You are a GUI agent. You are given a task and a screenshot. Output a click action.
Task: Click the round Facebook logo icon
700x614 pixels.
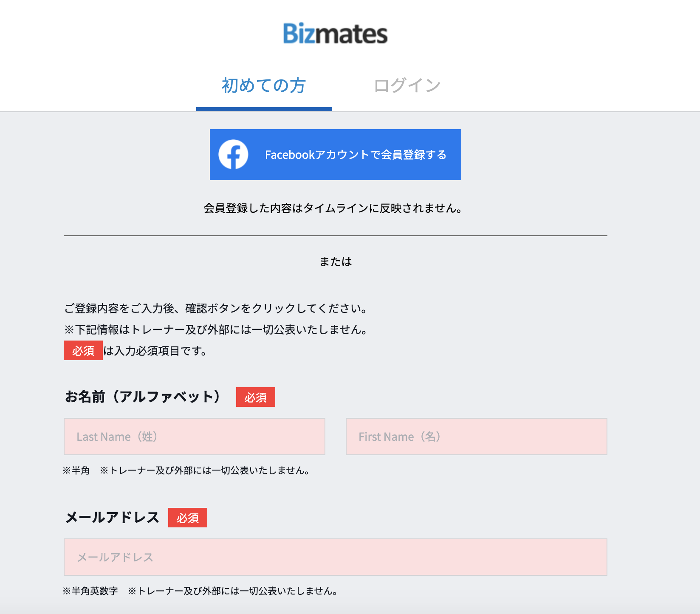click(233, 155)
